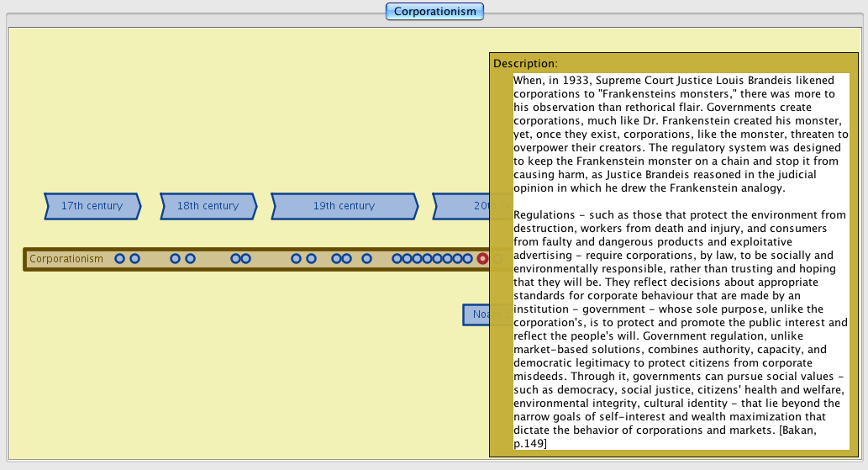Click the leftmost dot of the dense cluster
Screen dimensions: 868x470
click(x=397, y=259)
